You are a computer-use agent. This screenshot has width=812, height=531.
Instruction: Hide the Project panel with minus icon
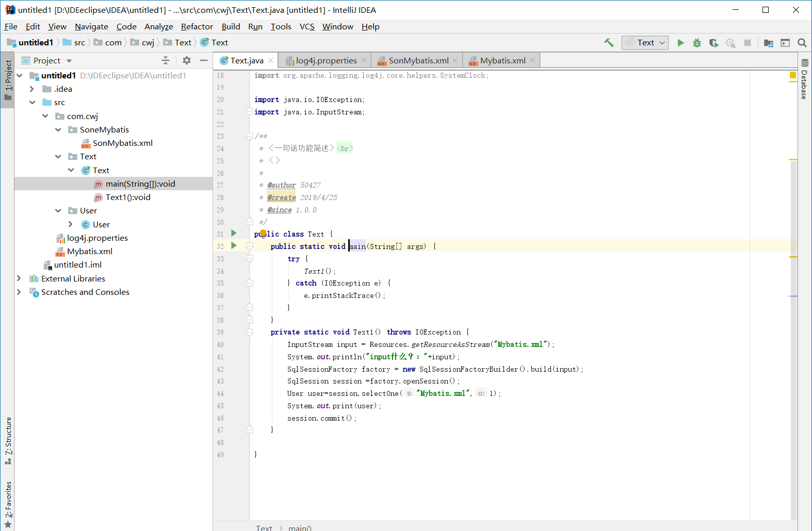[x=204, y=60]
